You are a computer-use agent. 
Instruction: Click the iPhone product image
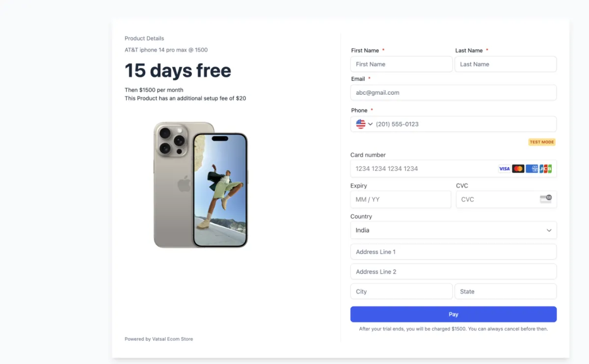point(201,185)
